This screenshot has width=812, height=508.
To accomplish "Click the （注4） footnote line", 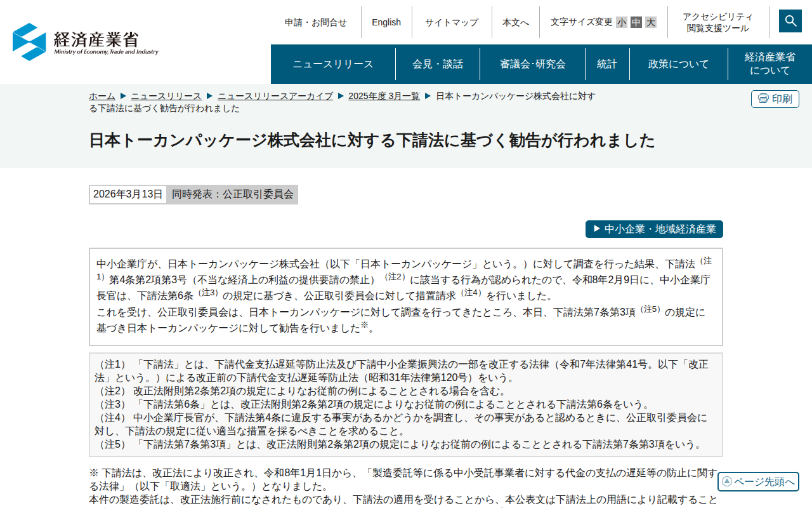I will click(x=401, y=424).
